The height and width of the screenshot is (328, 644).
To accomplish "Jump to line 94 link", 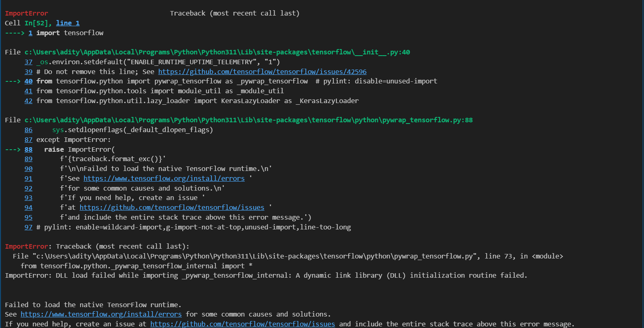I will (x=28, y=207).
